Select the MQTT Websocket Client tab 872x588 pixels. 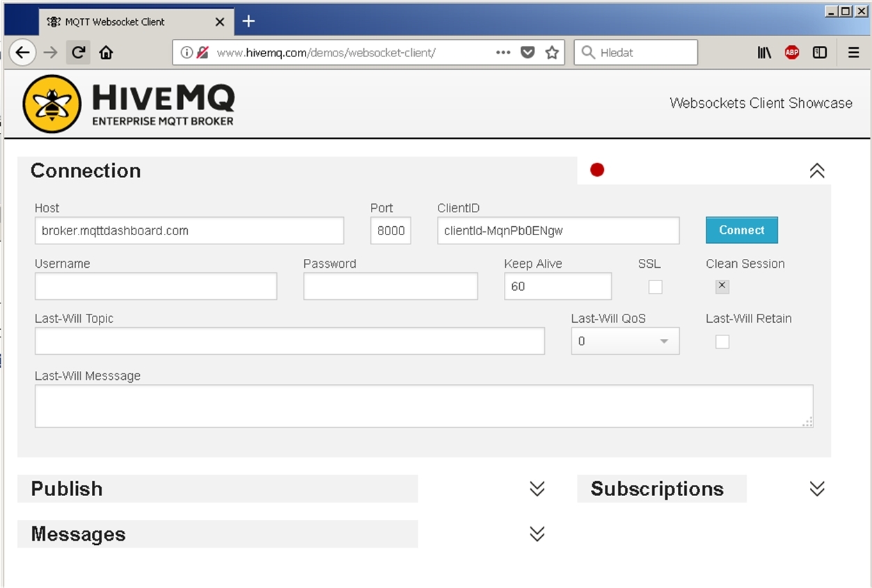[135, 22]
